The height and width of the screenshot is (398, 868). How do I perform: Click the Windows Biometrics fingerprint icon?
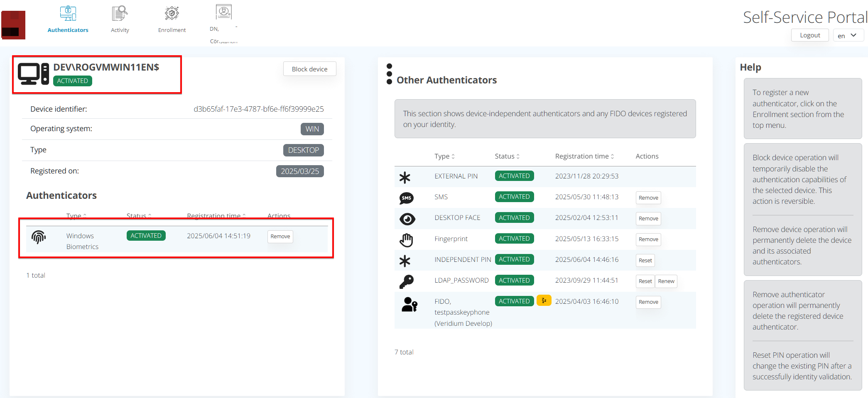39,237
